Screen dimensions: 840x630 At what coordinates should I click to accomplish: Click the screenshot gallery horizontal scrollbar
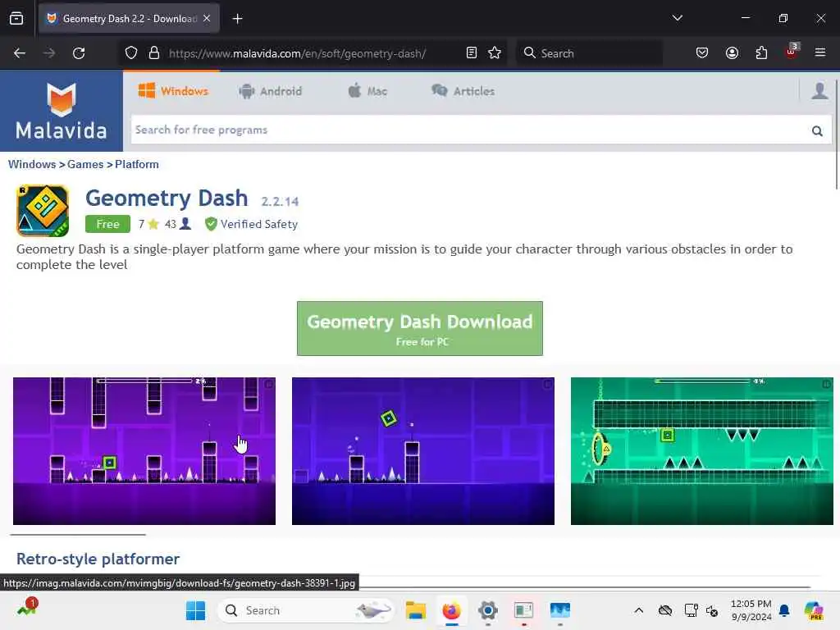coord(78,534)
